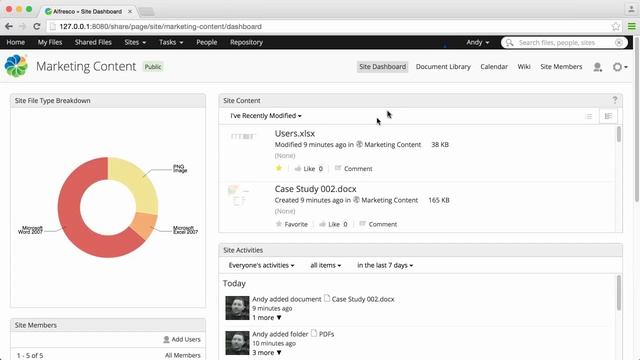The height and width of the screenshot is (360, 640).
Task: Open the all items filter dropdown
Action: 325,265
